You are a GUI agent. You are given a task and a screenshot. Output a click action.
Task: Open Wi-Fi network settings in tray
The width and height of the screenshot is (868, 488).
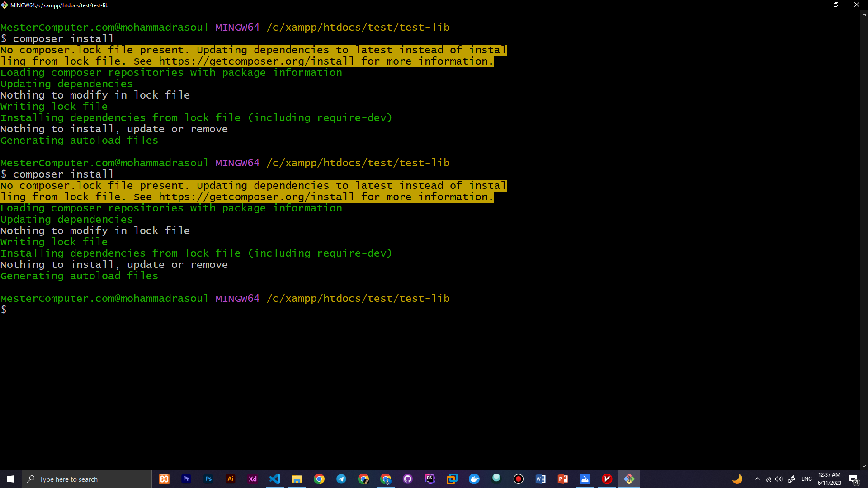click(x=769, y=479)
